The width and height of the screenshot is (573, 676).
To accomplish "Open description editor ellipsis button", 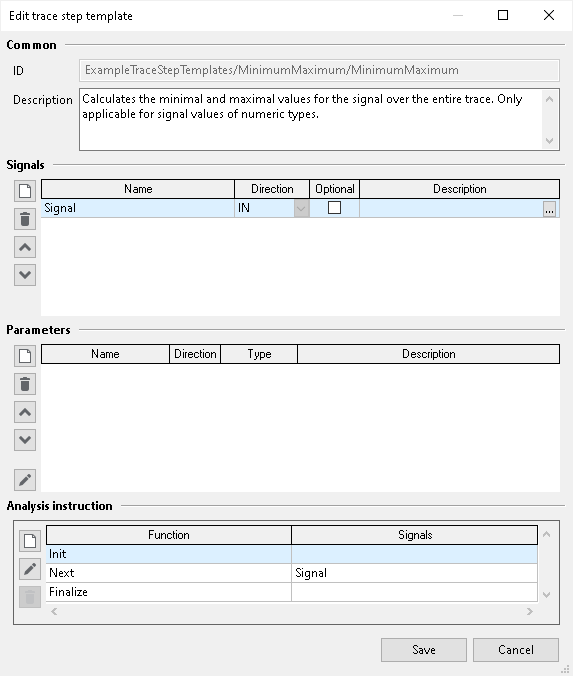I will 549,209.
